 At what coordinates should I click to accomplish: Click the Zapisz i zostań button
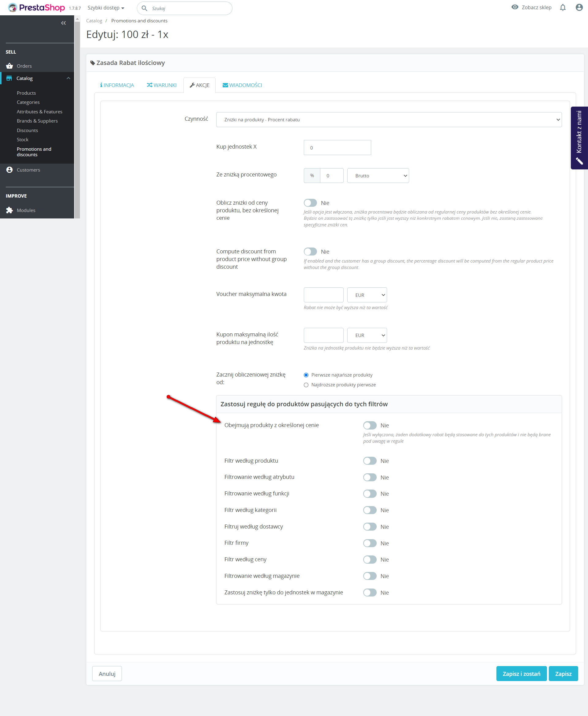click(521, 674)
